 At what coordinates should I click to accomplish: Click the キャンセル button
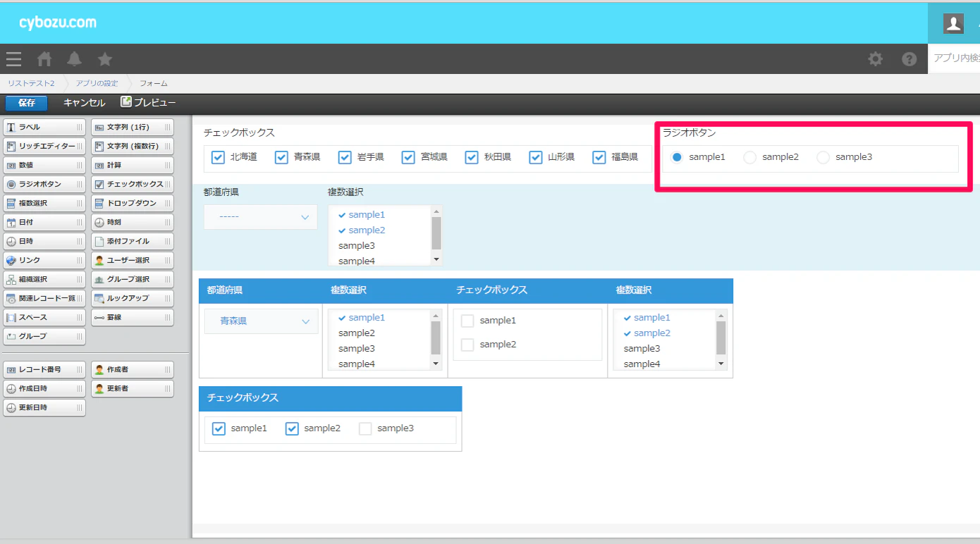click(85, 103)
